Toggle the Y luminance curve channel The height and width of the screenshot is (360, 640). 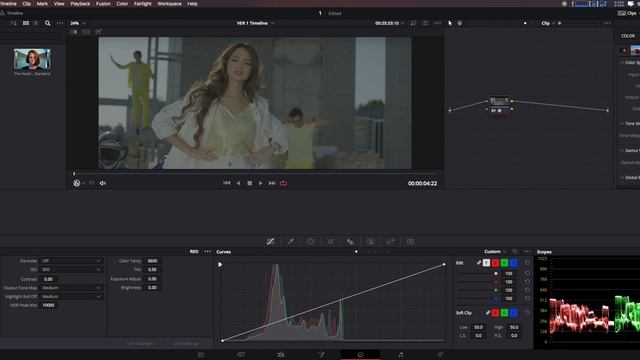[486, 263]
